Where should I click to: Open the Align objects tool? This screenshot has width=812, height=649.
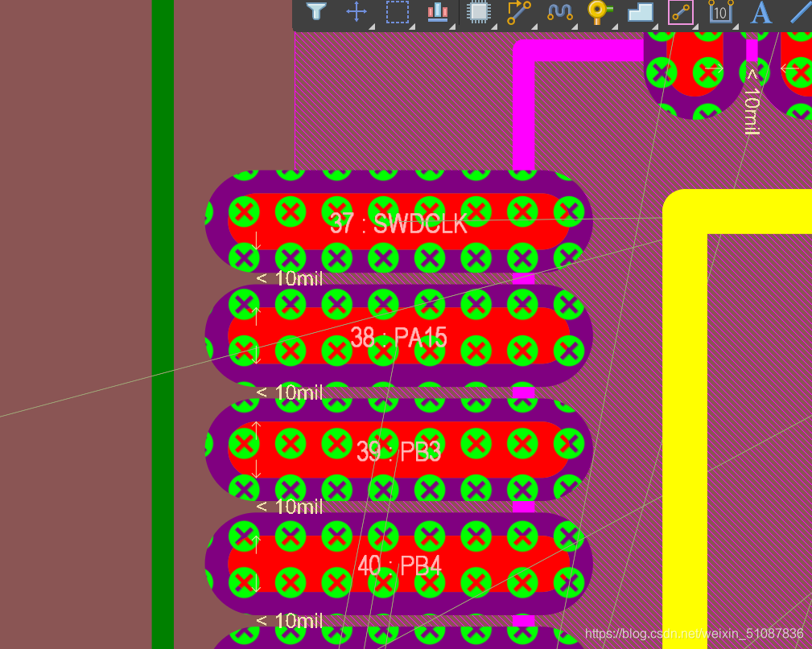[438, 11]
